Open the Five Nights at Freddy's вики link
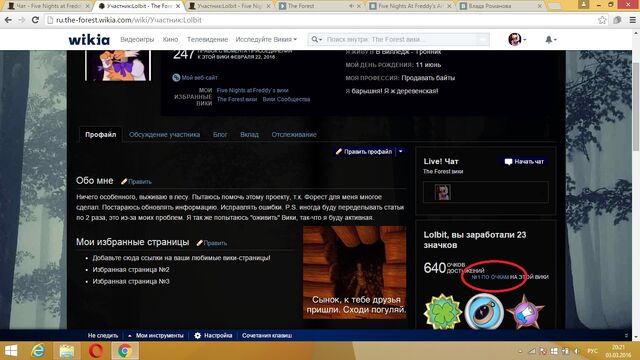This screenshot has height=360, width=640. point(252,91)
